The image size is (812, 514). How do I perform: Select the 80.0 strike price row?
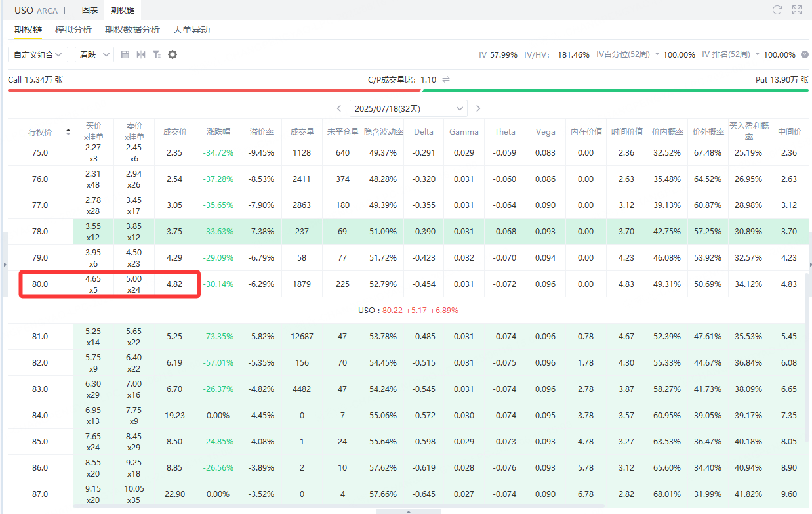click(40, 284)
